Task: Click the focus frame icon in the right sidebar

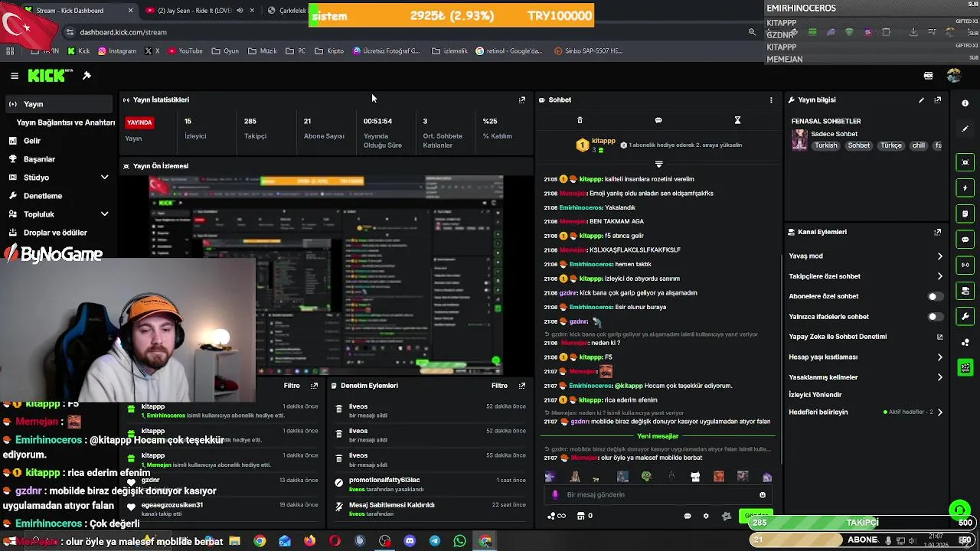Action: pos(965,162)
